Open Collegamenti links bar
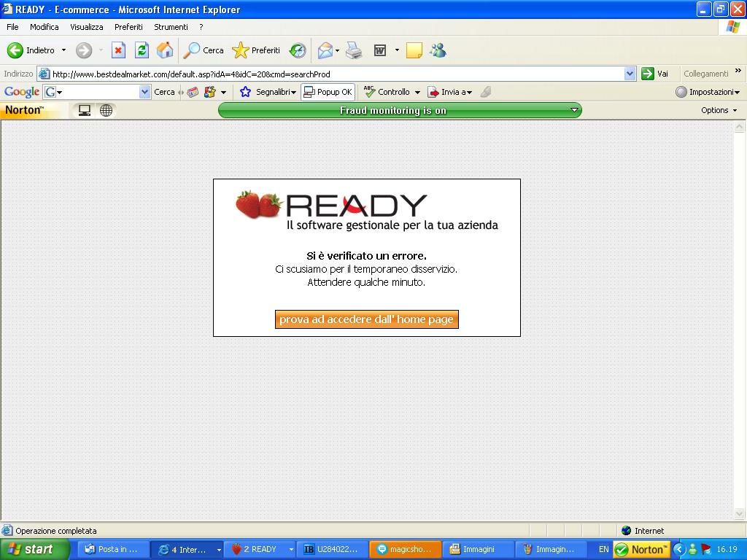Viewport: 747px width, 560px height. 706,74
